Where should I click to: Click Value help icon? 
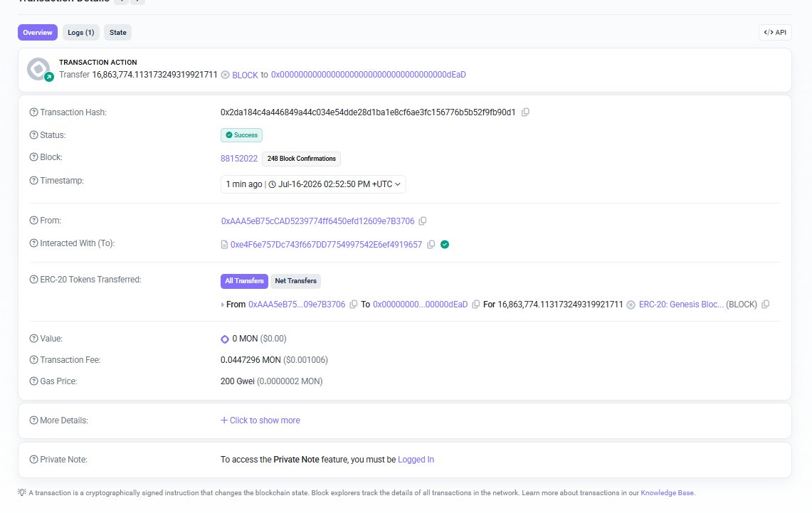[x=33, y=339]
